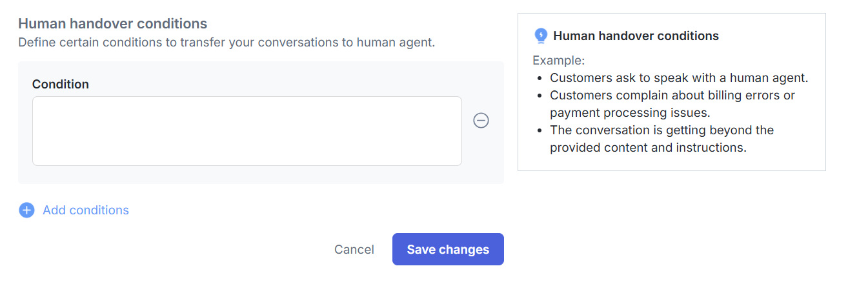Screen dimensions: 868x286
Task: Click the Add conditions link text
Action: click(86, 210)
